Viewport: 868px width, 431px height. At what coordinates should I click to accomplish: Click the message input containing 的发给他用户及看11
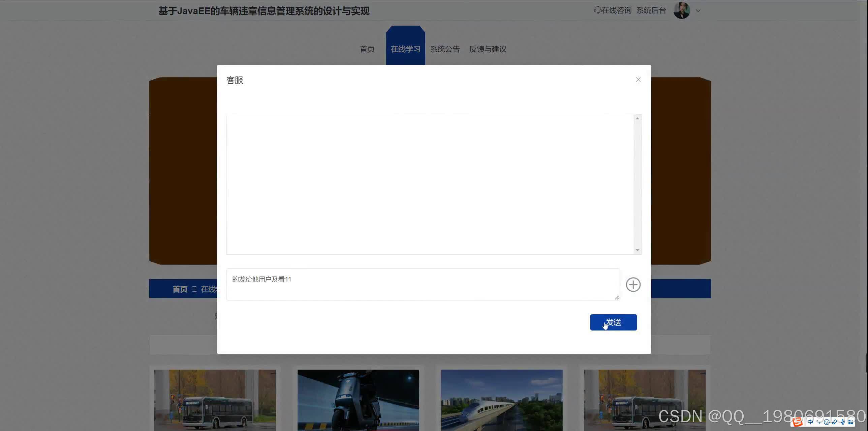(423, 284)
